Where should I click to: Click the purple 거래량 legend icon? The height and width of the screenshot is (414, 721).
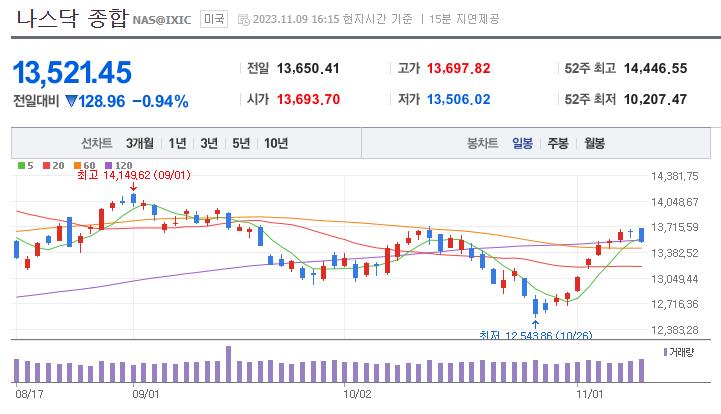(665, 352)
